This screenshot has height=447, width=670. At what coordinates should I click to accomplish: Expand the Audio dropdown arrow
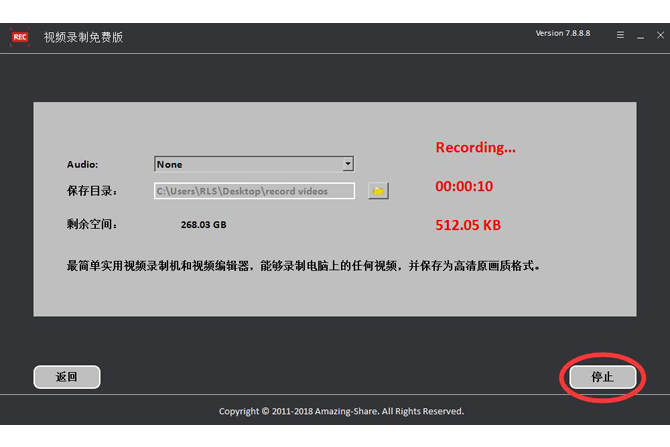click(347, 164)
